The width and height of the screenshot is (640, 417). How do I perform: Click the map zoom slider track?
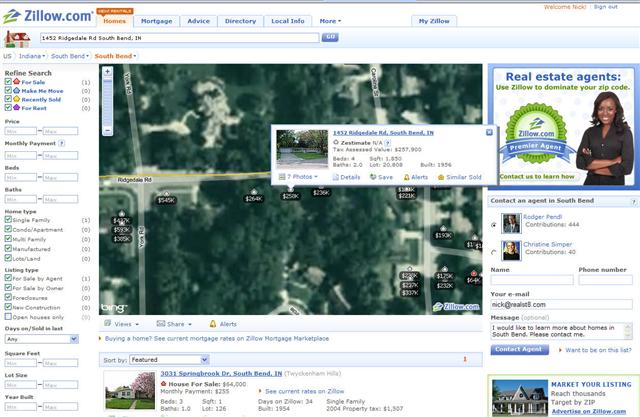(x=107, y=102)
